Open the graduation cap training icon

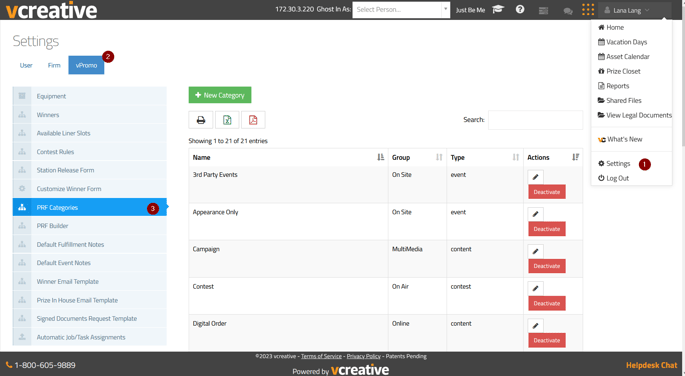(498, 9)
